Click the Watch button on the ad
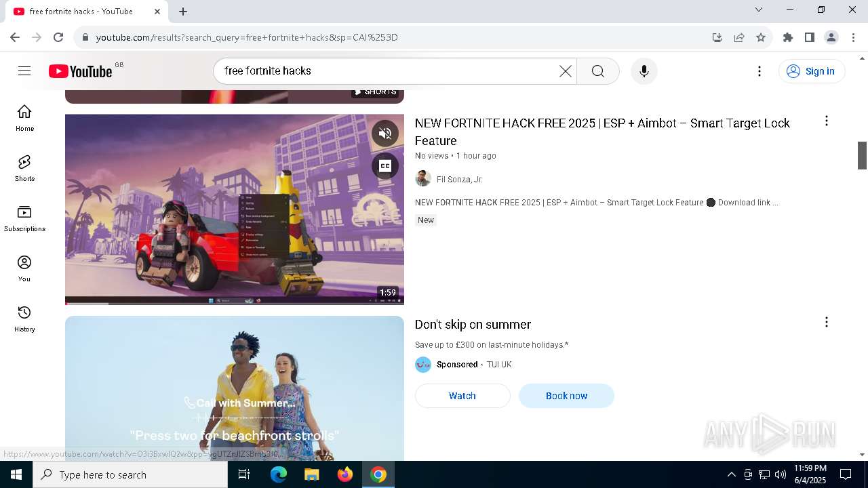Viewport: 868px width, 488px height. tap(462, 396)
